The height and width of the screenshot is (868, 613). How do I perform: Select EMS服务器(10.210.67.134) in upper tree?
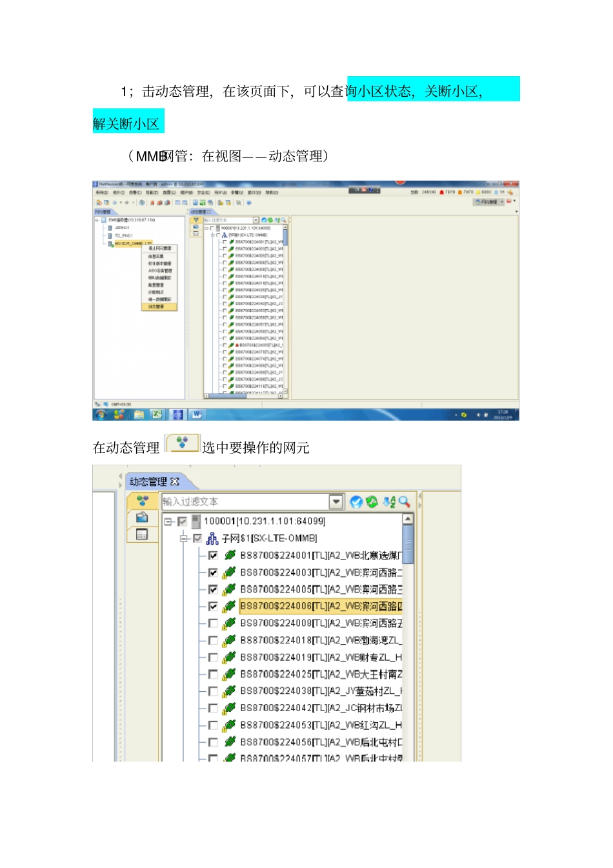pyautogui.click(x=132, y=220)
